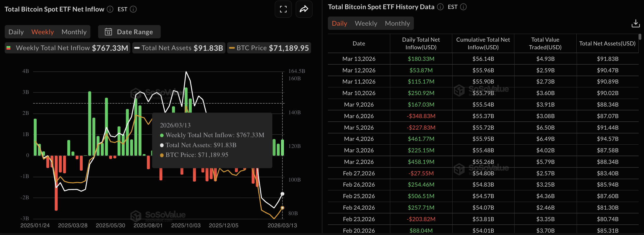Click the share arrow icon
Viewport: 644px width, 235px height.
click(x=304, y=9)
